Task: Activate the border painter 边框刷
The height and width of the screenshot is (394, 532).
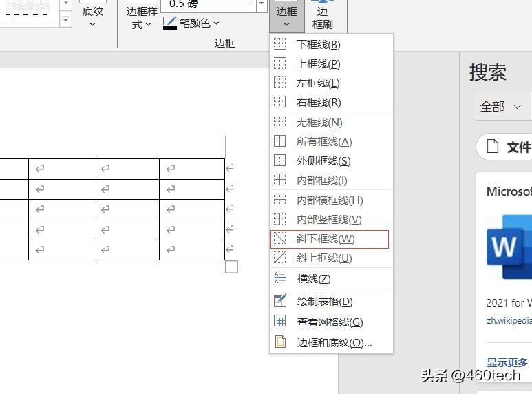Action: (322, 17)
